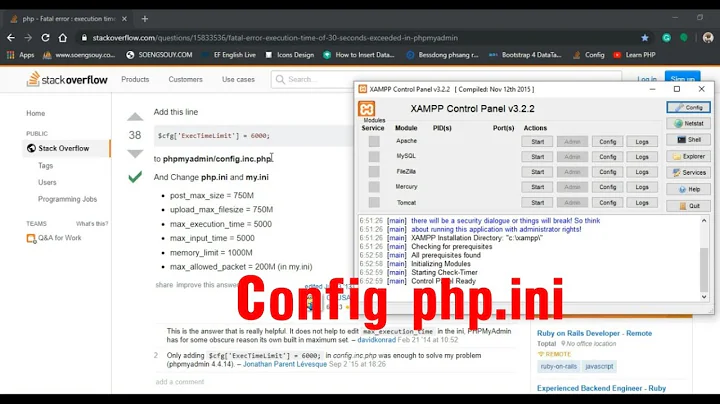The height and width of the screenshot is (404, 720).
Task: Open XAMPP Config button at top right
Action: 688,107
